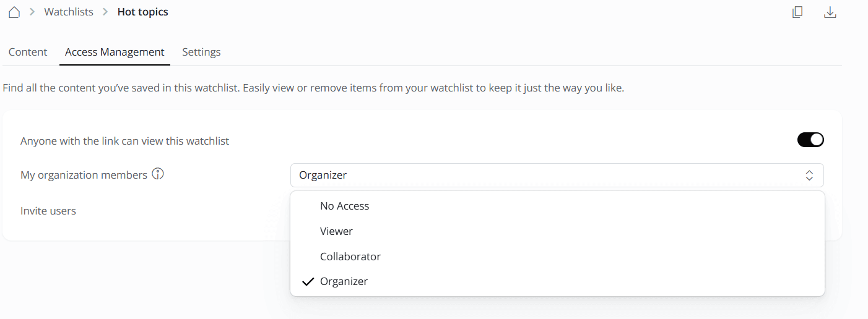Click the home icon in the breadcrumb

(x=14, y=12)
